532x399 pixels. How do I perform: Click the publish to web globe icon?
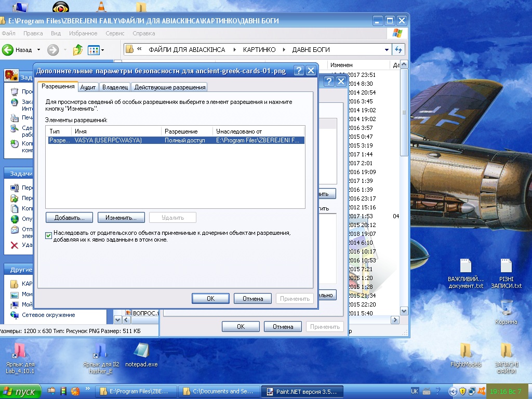tap(15, 219)
